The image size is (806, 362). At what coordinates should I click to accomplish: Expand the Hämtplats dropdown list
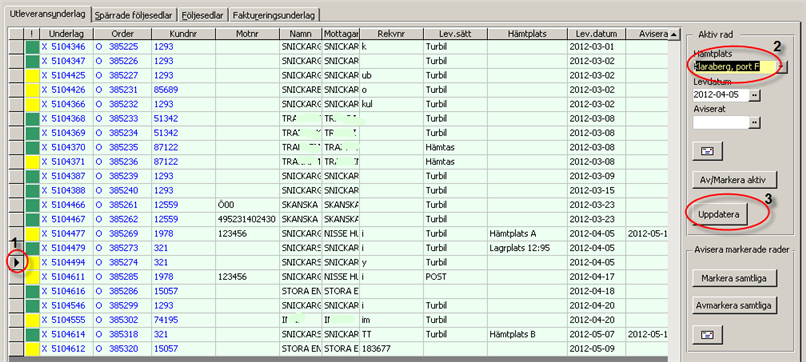tap(781, 67)
